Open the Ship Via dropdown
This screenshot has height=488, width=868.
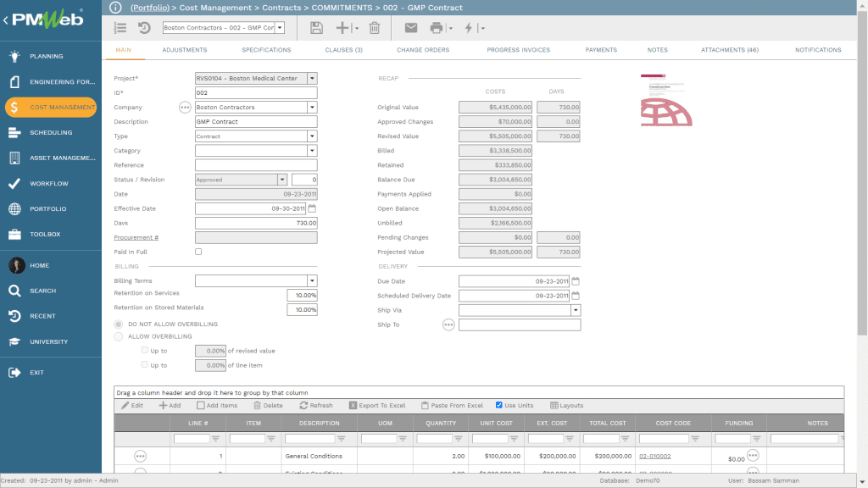(576, 310)
